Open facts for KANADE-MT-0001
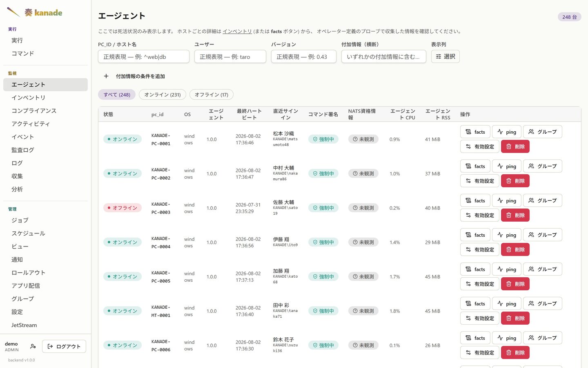This screenshot has height=368, width=588. [475, 303]
